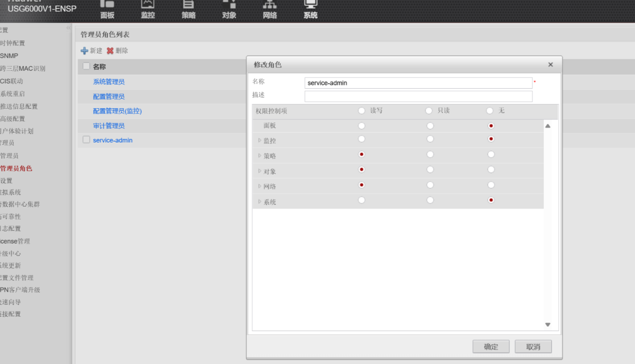Open 跨三层MAC识别 in the sidebar

[23, 68]
